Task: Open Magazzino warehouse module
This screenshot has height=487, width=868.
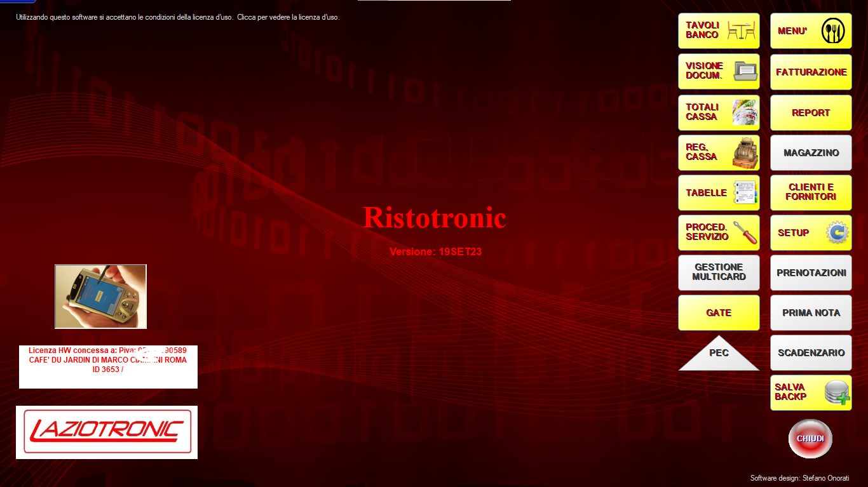Action: (811, 152)
